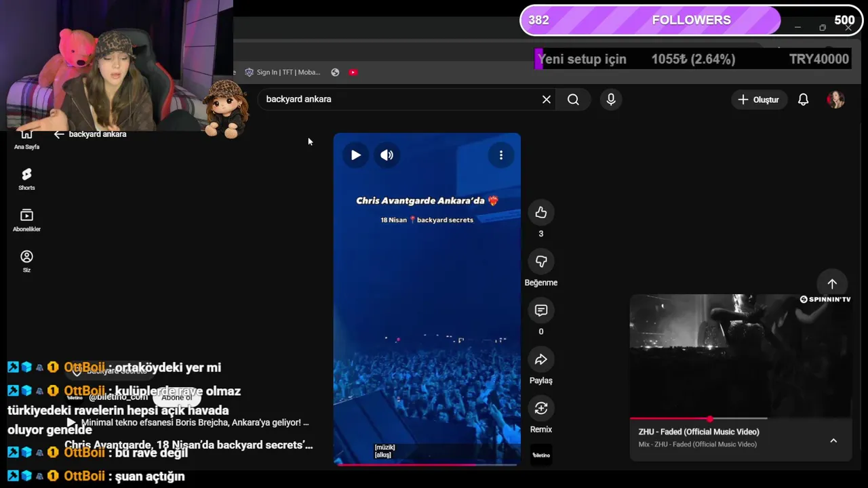Screen dimensions: 868x488
Task: Start voice search with microphone
Action: coord(611,100)
